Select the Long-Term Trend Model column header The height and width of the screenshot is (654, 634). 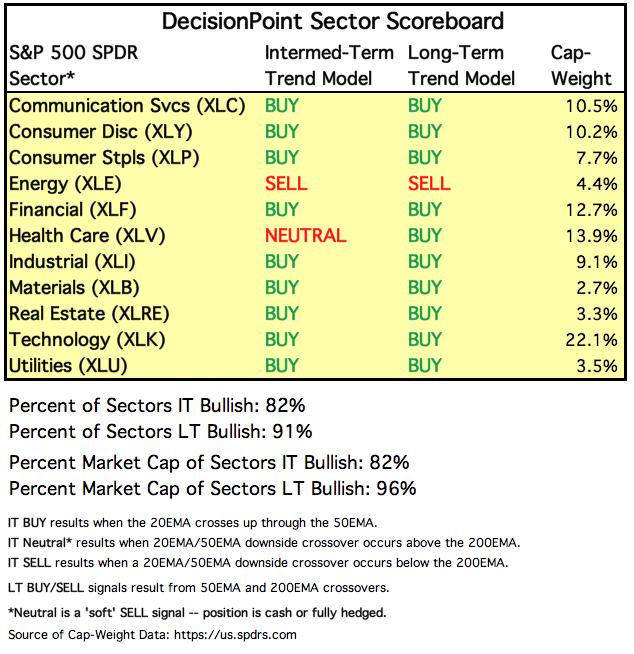461,65
